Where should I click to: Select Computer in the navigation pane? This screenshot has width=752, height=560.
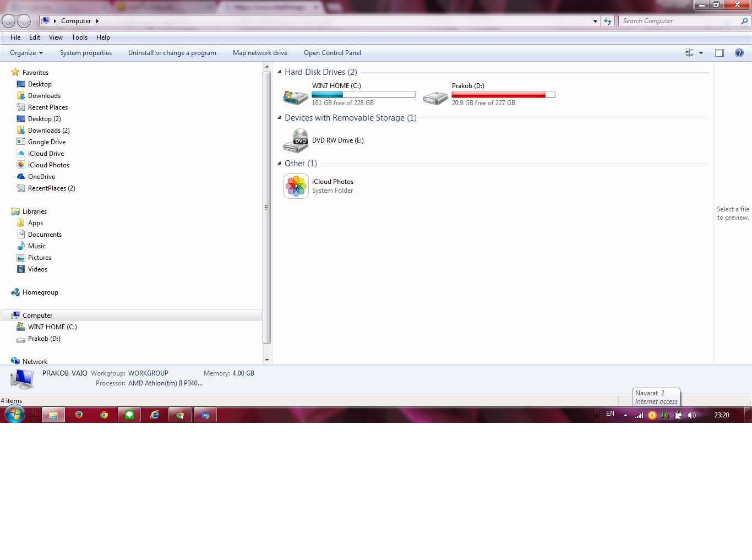tap(131, 316)
